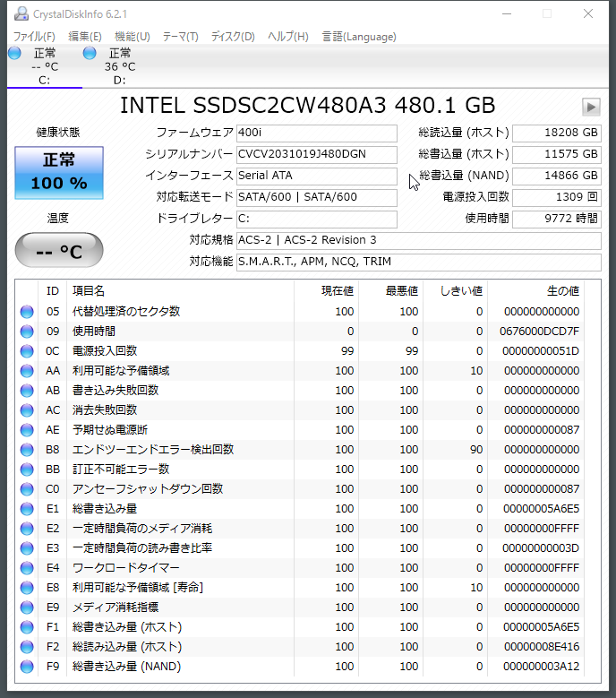Screen dimensions: 616x698
Task: Click the 最悪値 column header
Action: pos(390,291)
